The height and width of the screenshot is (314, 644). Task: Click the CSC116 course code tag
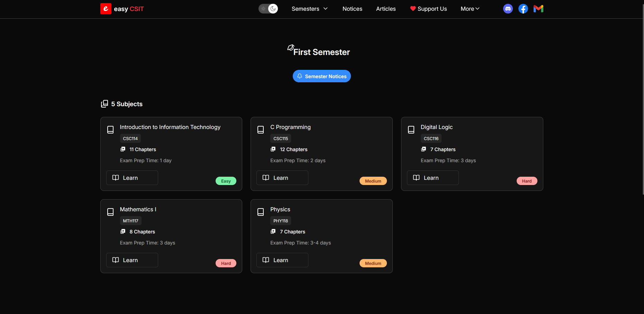[x=431, y=138]
